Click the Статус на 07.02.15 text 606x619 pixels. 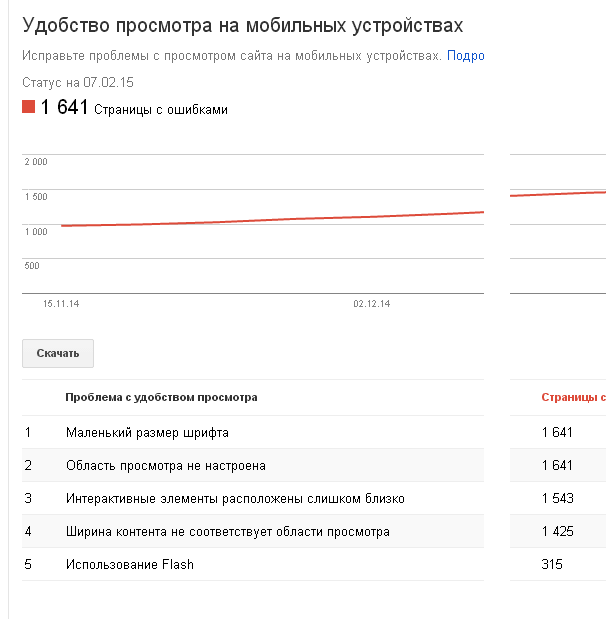coord(78,83)
